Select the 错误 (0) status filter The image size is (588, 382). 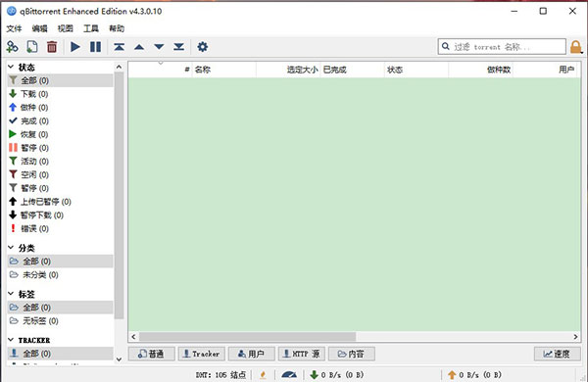(x=60, y=228)
